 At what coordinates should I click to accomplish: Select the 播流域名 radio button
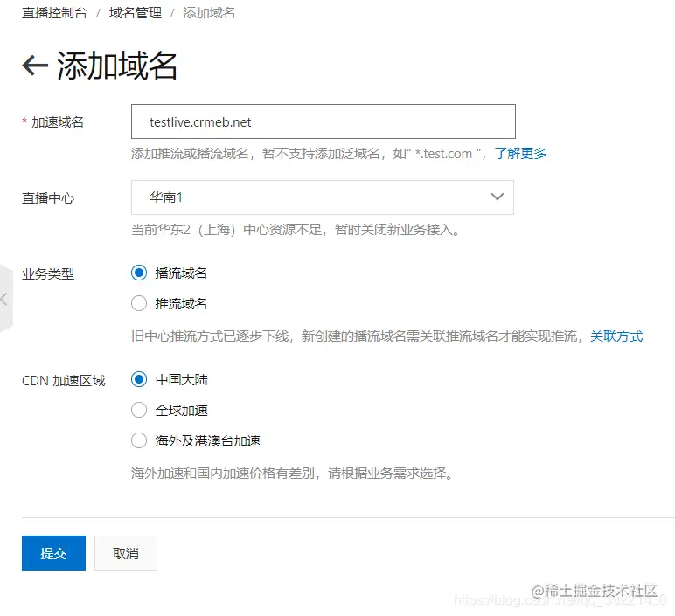pos(139,273)
